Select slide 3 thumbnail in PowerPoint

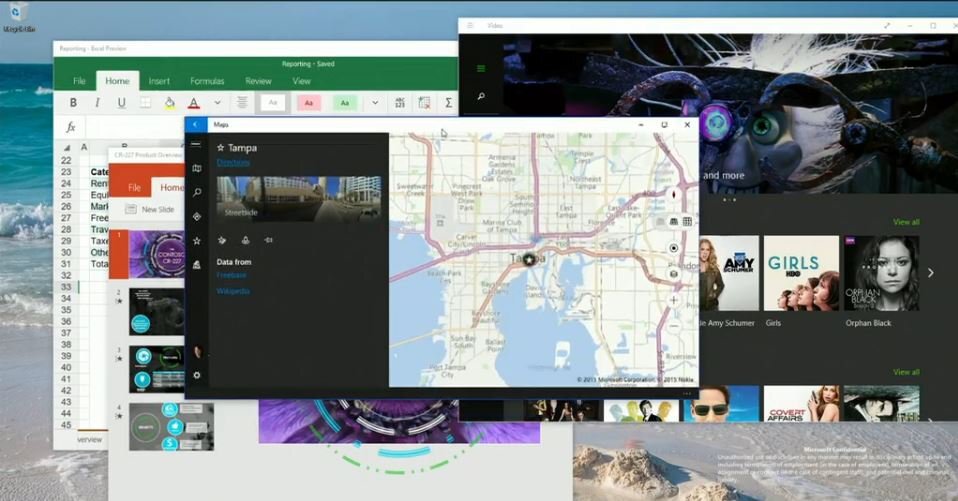pos(156,369)
